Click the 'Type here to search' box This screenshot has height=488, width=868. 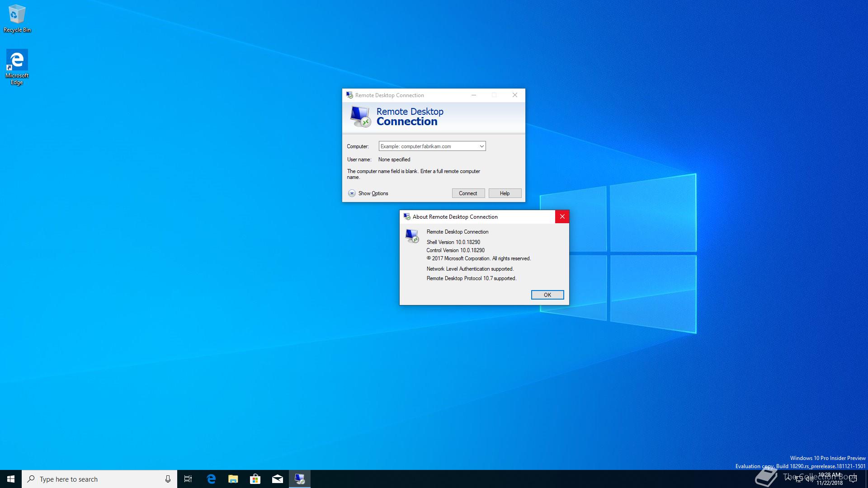[x=99, y=479]
